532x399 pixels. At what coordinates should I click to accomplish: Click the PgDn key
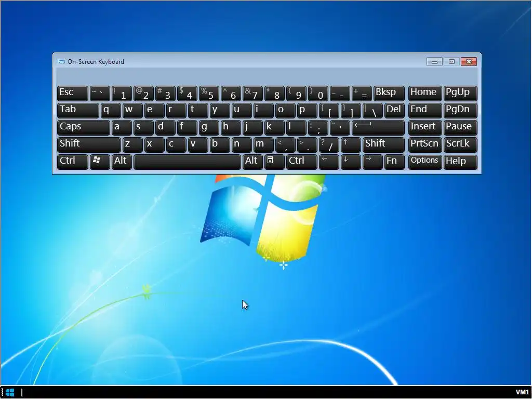click(460, 111)
